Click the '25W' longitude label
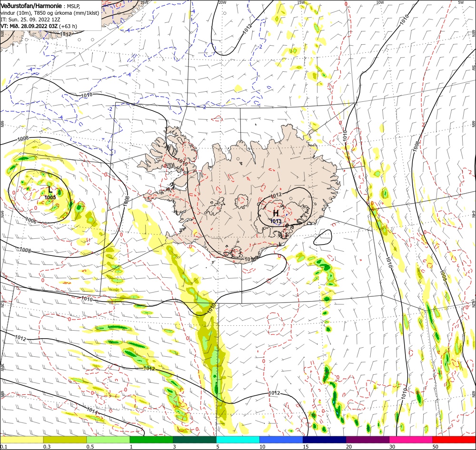 pos(145,2)
